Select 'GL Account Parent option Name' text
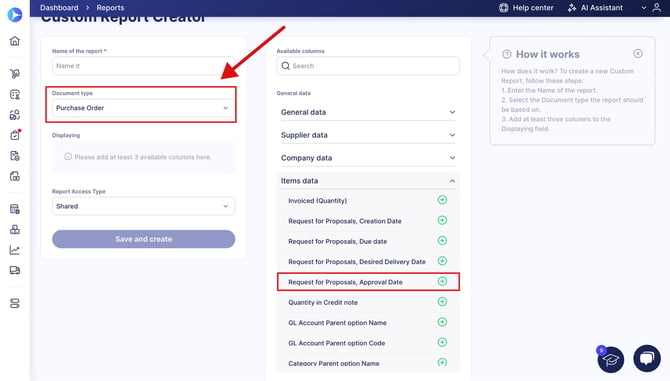This screenshot has width=670, height=381. [x=337, y=323]
